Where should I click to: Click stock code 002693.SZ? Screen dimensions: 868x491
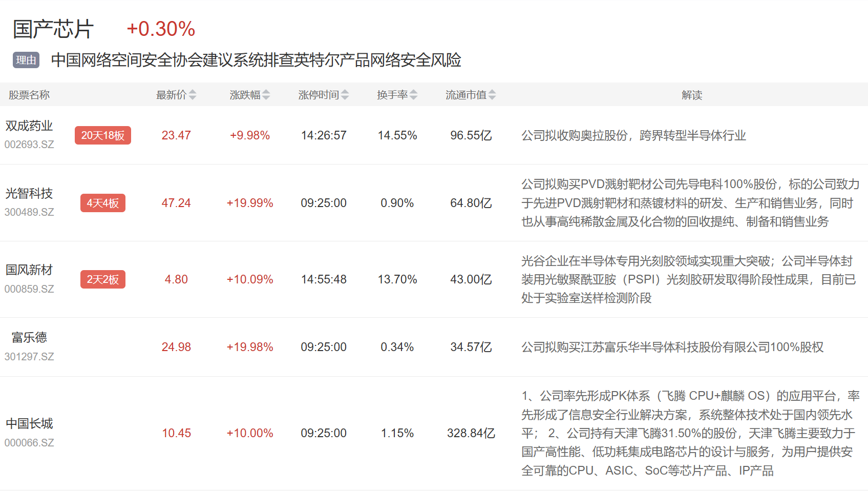[29, 145]
